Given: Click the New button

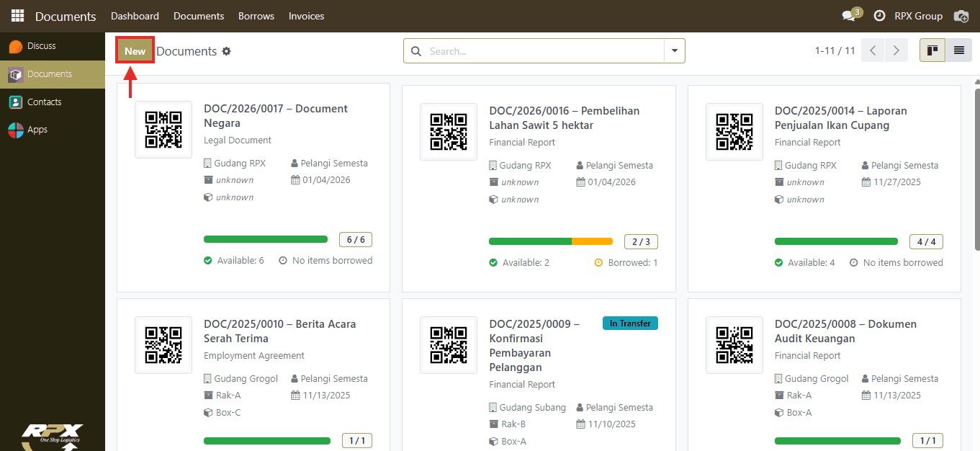Looking at the screenshot, I should click(135, 50).
